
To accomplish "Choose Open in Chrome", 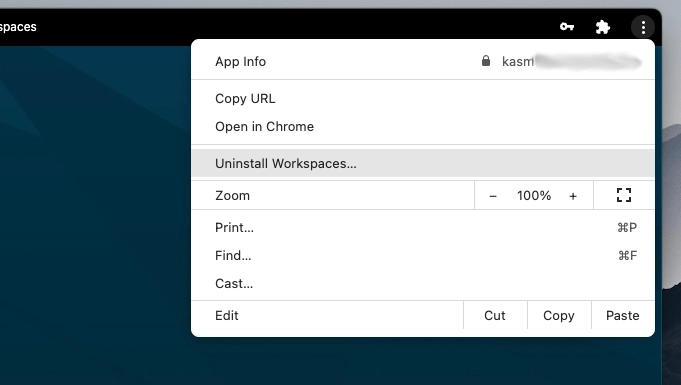I will (x=423, y=126).
